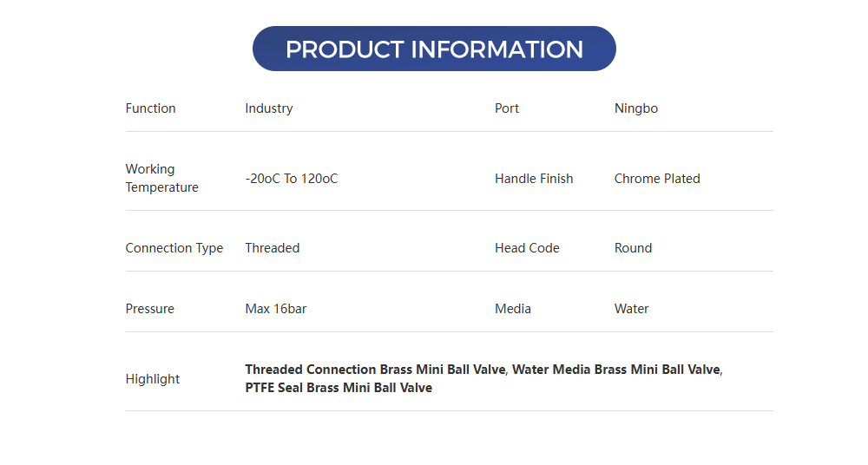
Task: Click the Max 16bar value
Action: [x=276, y=309]
